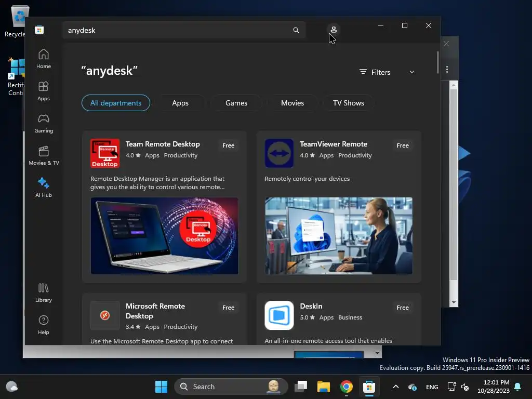
Task: Open File Explorer from the taskbar
Action: click(x=323, y=387)
